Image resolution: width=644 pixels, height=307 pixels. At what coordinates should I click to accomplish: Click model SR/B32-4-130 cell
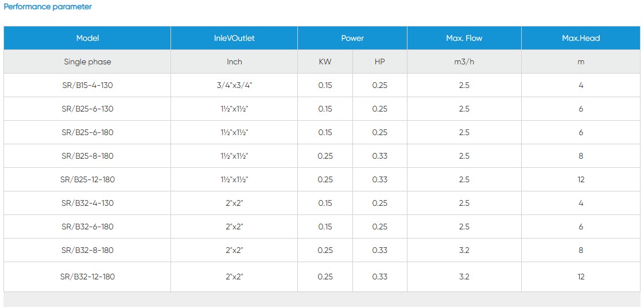[87, 203]
